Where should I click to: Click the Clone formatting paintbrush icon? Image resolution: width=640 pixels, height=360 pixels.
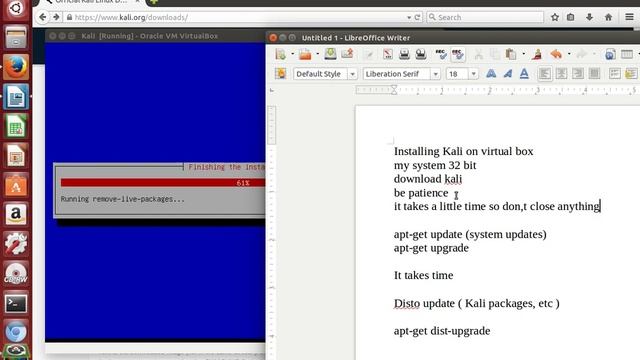click(x=537, y=54)
